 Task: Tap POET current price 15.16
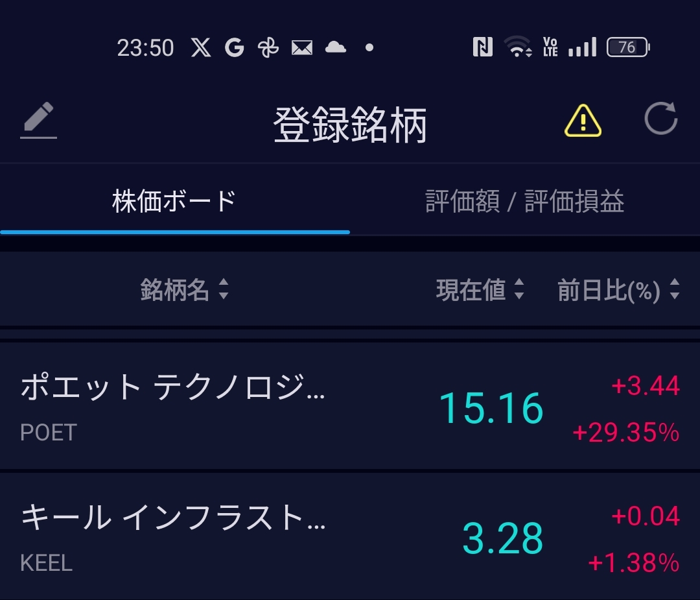point(491,409)
